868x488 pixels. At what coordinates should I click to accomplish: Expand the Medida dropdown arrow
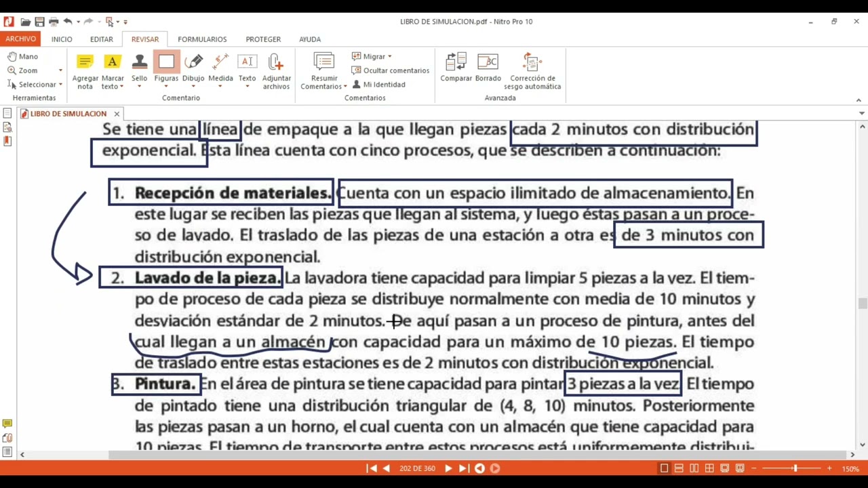pos(220,87)
